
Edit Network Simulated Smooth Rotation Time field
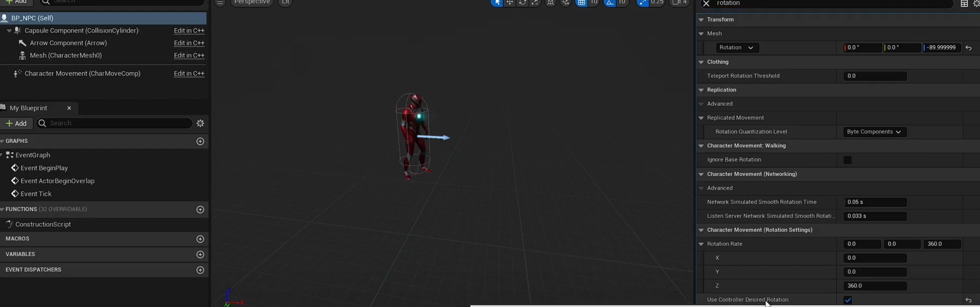click(875, 202)
